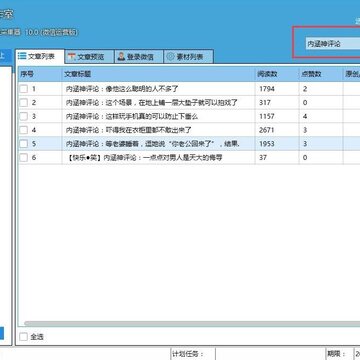Viewport: 360px width, 360px height.
Task: Toggle the 全选 select-all checkbox
Action: pos(23,337)
